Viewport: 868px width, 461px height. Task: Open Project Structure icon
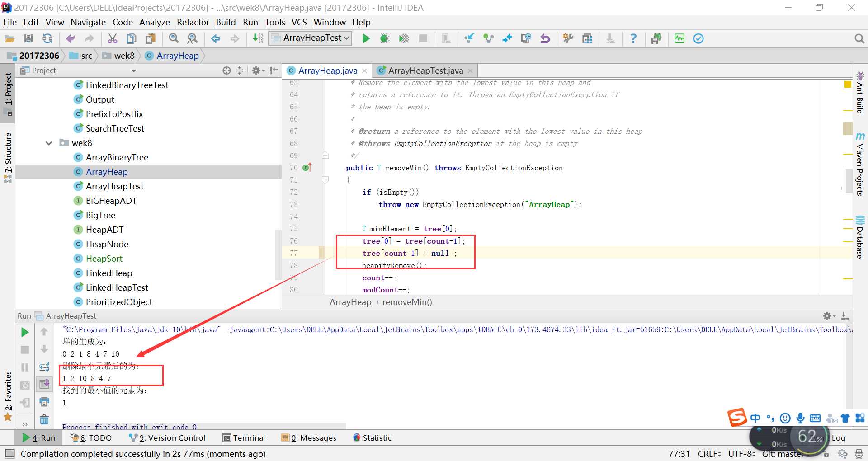tap(587, 39)
